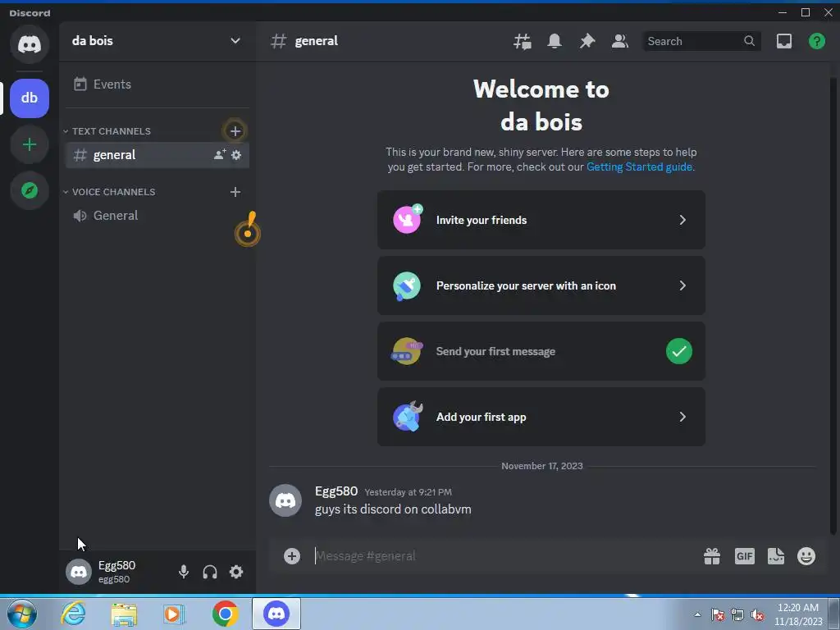
Task: Click Egg580 avatar in the message
Action: point(285,500)
